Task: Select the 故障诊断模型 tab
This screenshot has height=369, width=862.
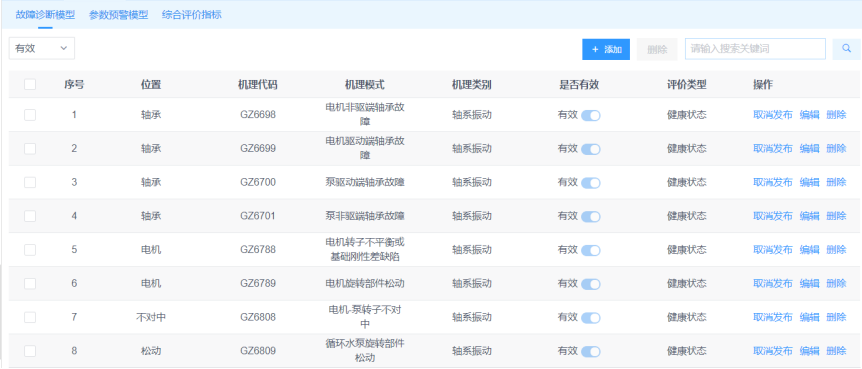Action: click(45, 15)
